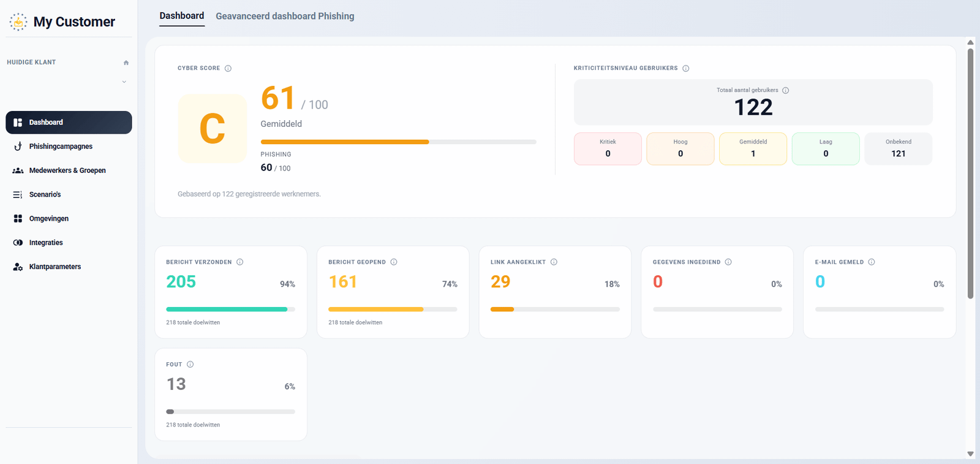Show info for Bericht Verzonden
Viewport: 980px width, 464px height.
[240, 262]
